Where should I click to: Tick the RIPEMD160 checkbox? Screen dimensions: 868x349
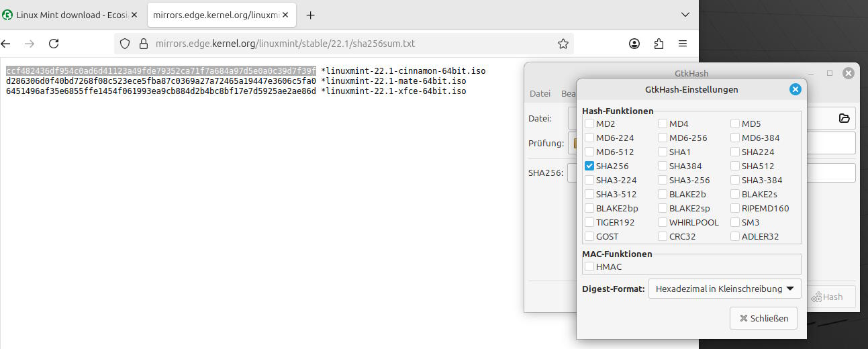click(735, 208)
